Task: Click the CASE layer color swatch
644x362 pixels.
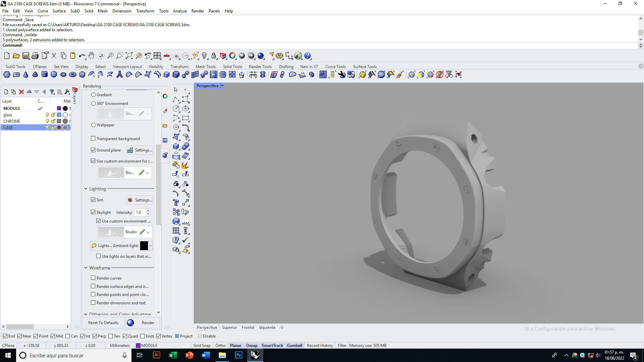Action: [x=59, y=128]
